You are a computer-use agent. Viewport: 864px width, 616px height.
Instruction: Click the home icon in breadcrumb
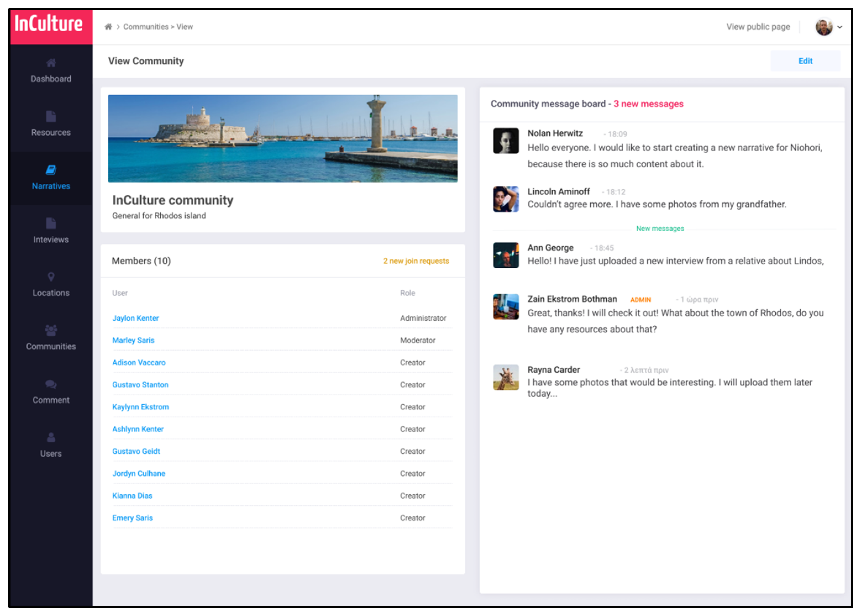point(109,27)
